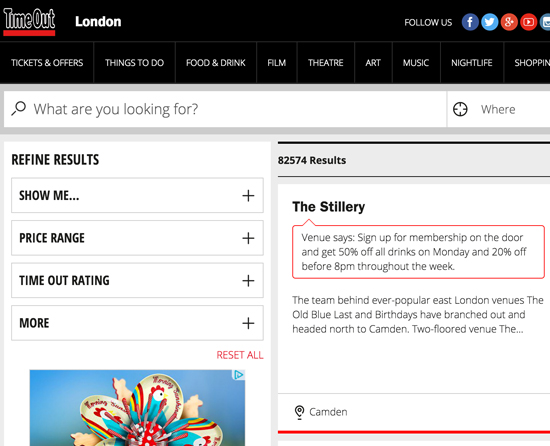Expand the More filter section
Viewport: 550px width, 446px height.
[137, 323]
